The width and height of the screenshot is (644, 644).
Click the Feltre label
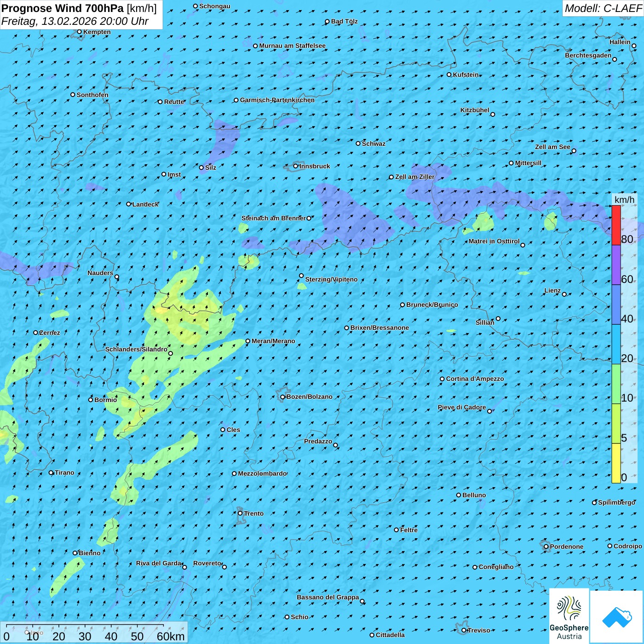(409, 530)
